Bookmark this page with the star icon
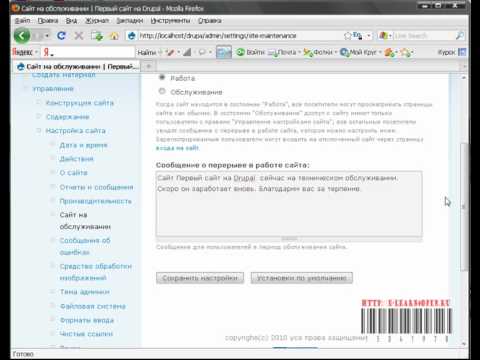 347,36
